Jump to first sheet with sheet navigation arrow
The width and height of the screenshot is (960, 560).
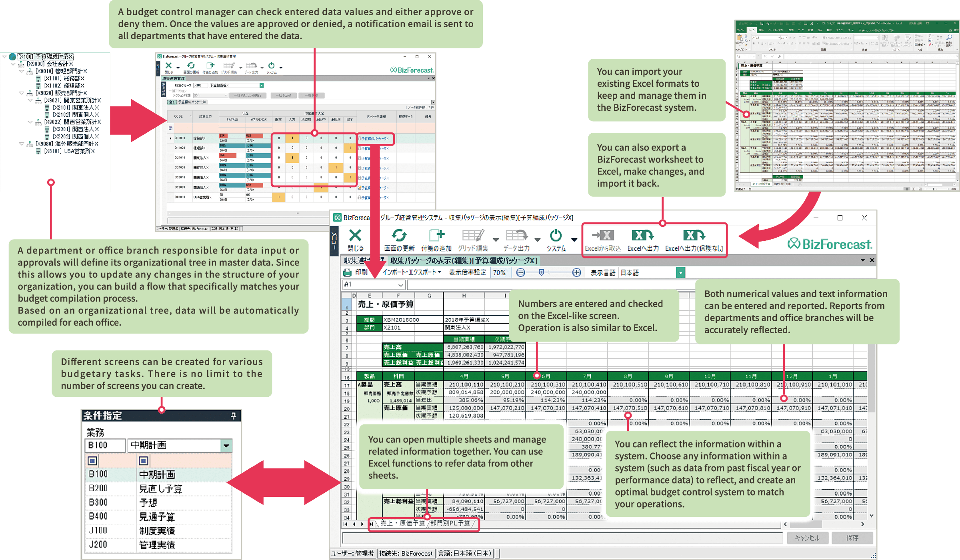[x=345, y=524]
